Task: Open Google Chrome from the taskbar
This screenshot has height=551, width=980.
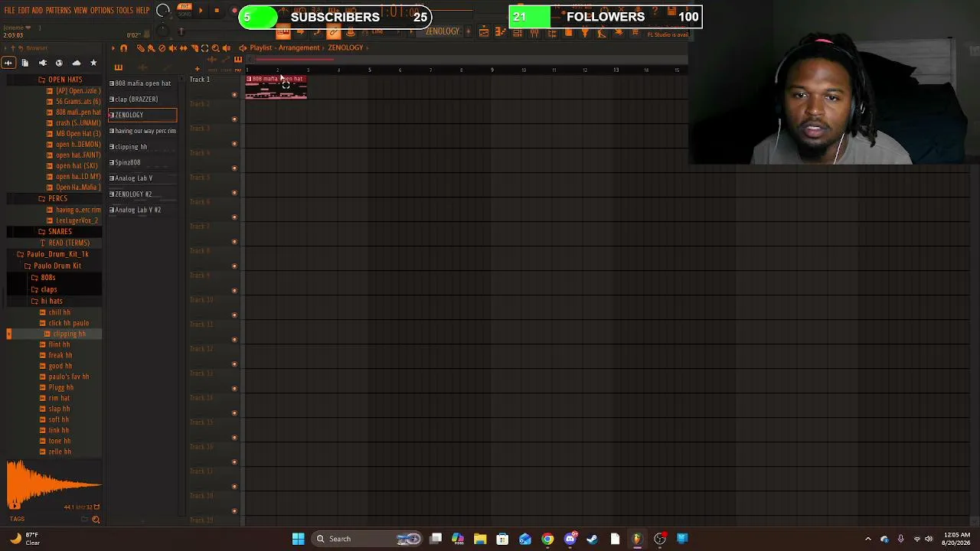Action: click(x=547, y=539)
